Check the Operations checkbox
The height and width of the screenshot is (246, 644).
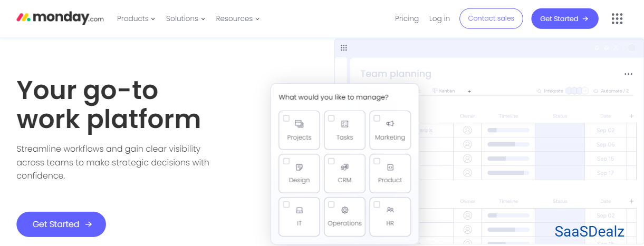332,204
